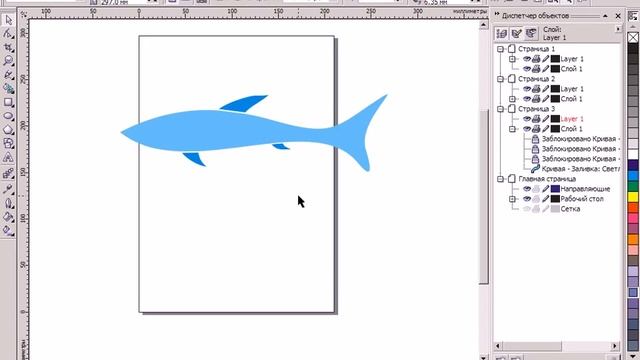Select third Заблокировано Кривая row
The image size is (640, 360).
point(581,159)
